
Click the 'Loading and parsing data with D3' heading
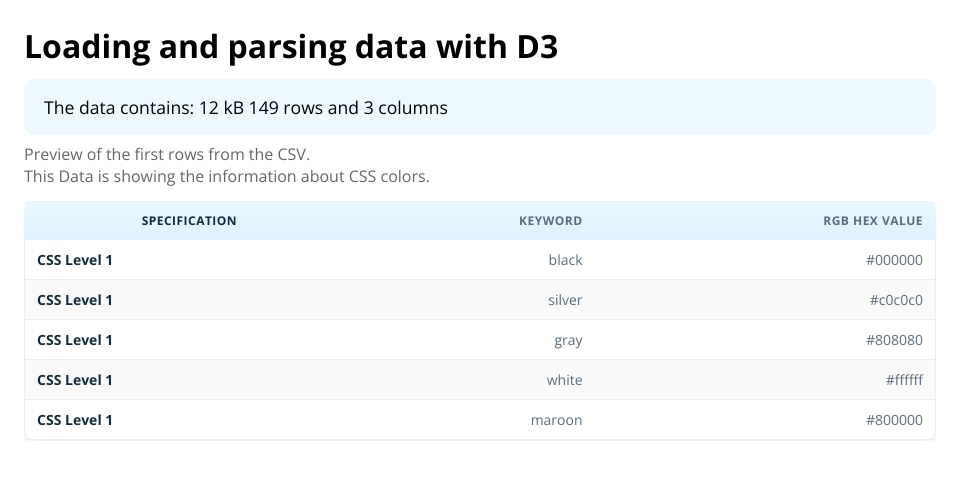pos(291,47)
